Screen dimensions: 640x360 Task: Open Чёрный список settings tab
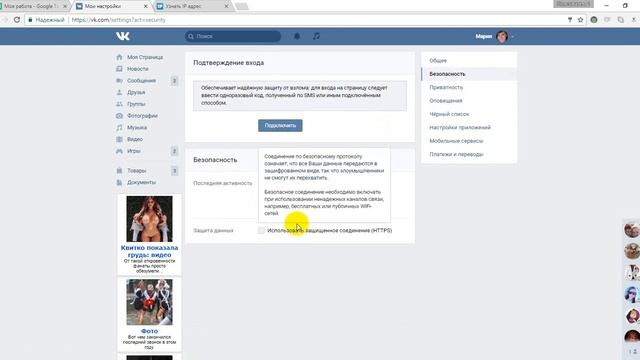point(469,114)
